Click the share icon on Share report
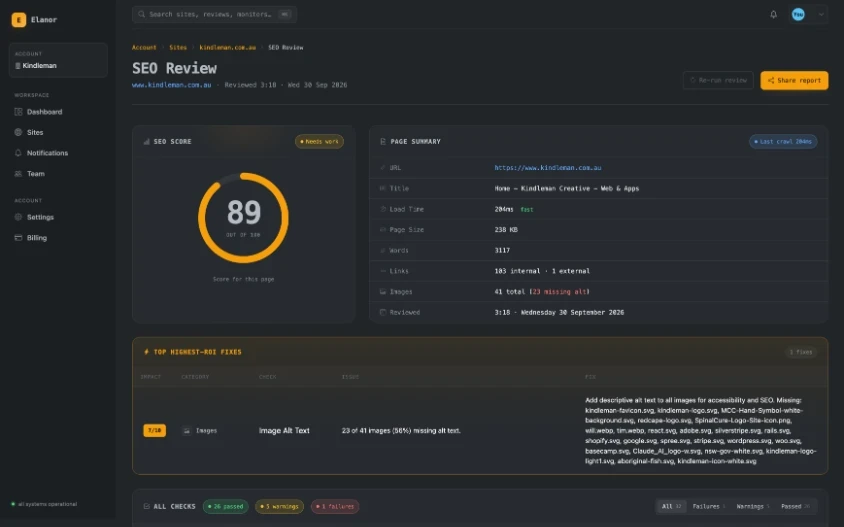The width and height of the screenshot is (844, 527). click(x=771, y=81)
